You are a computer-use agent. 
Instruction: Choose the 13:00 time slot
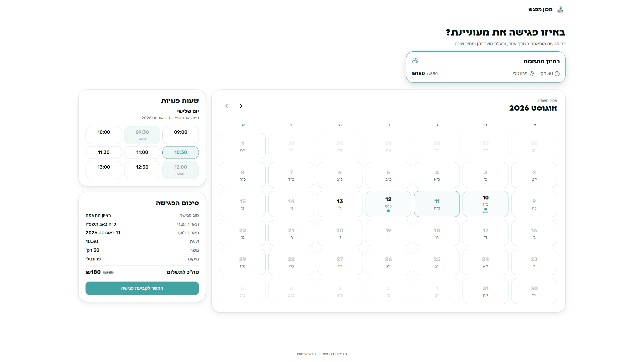(x=104, y=170)
